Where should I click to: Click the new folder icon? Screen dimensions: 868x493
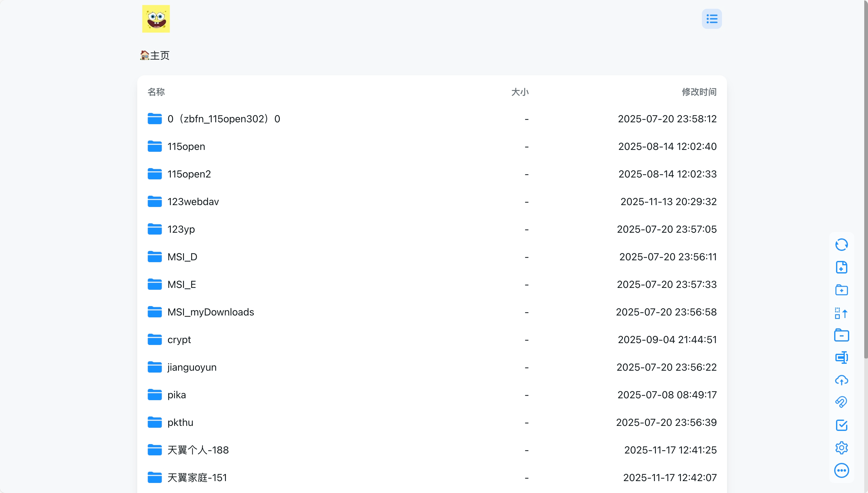coord(841,290)
